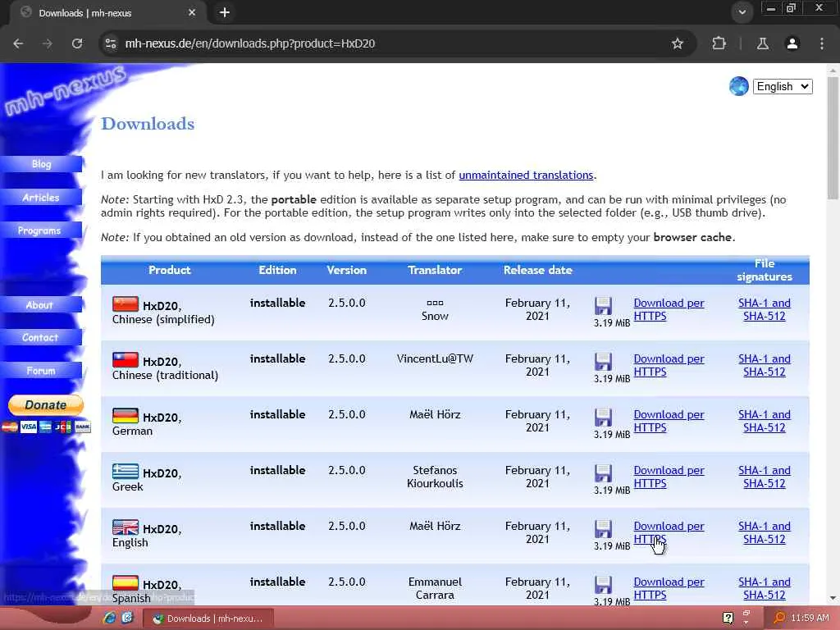Click the floppy disk icon for Chinese traditional

point(603,362)
